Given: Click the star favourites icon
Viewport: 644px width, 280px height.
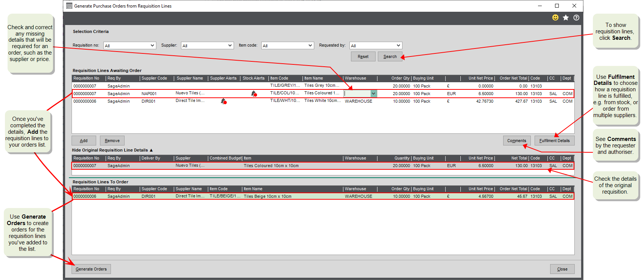Looking at the screenshot, I should (x=566, y=17).
